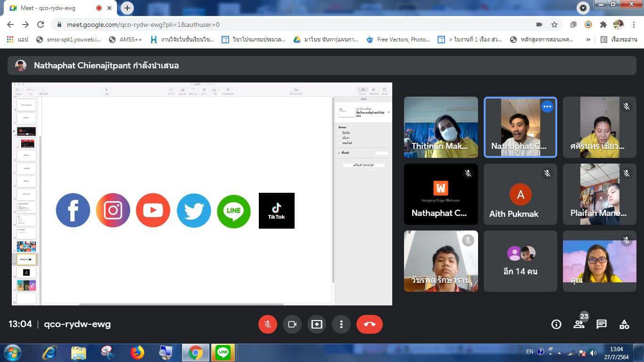Viewport: 644px width, 362px height.
Task: Open the tile showing 14 more people
Action: pyautogui.click(x=520, y=261)
